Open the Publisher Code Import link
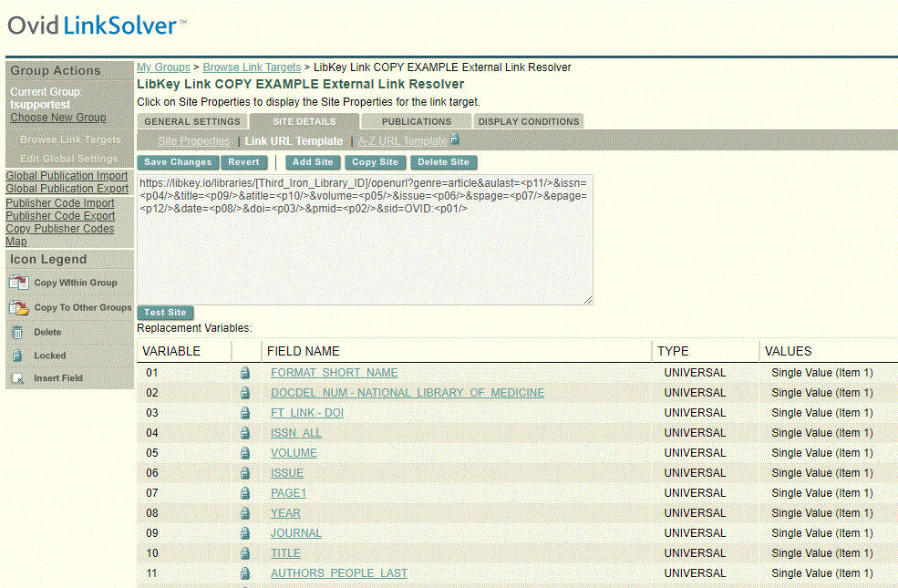 point(59,203)
